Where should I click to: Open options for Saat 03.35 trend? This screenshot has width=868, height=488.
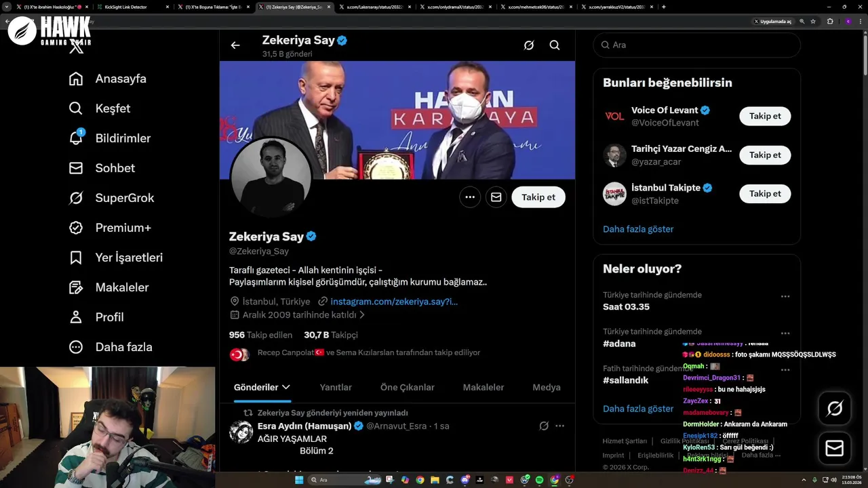point(785,296)
